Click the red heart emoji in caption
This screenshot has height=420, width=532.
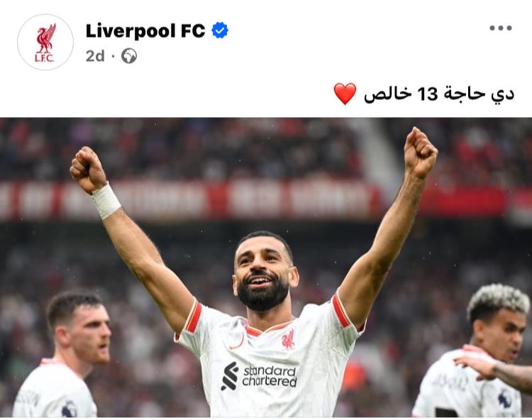(345, 94)
